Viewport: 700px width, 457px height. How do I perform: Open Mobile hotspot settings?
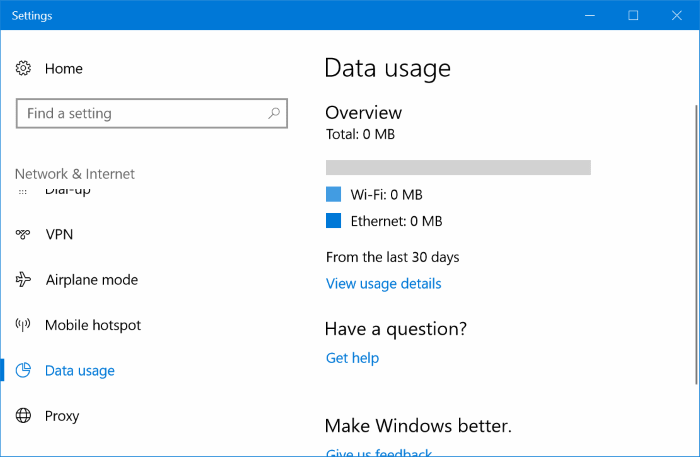(x=93, y=325)
